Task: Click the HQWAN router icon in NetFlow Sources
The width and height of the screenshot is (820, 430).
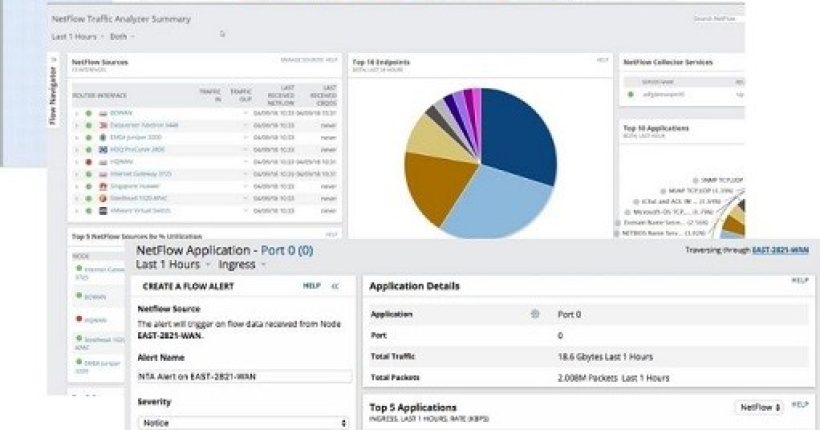Action: tap(103, 162)
